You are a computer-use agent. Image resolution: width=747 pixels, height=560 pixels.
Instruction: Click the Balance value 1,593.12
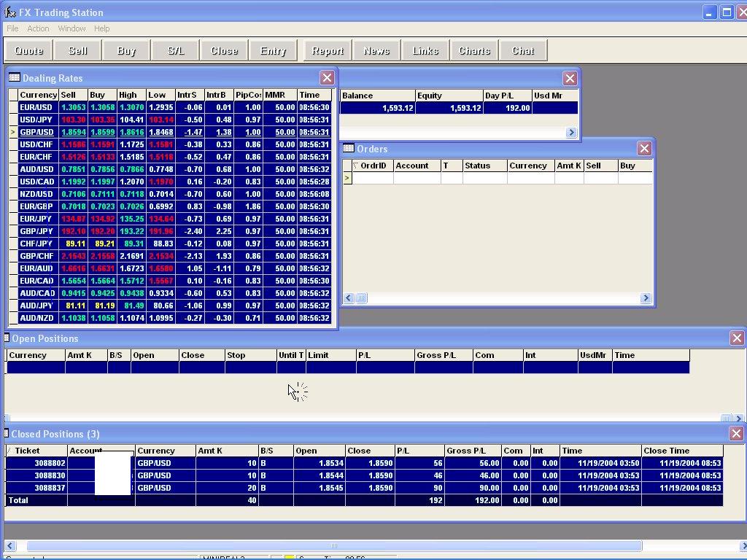tap(377, 108)
